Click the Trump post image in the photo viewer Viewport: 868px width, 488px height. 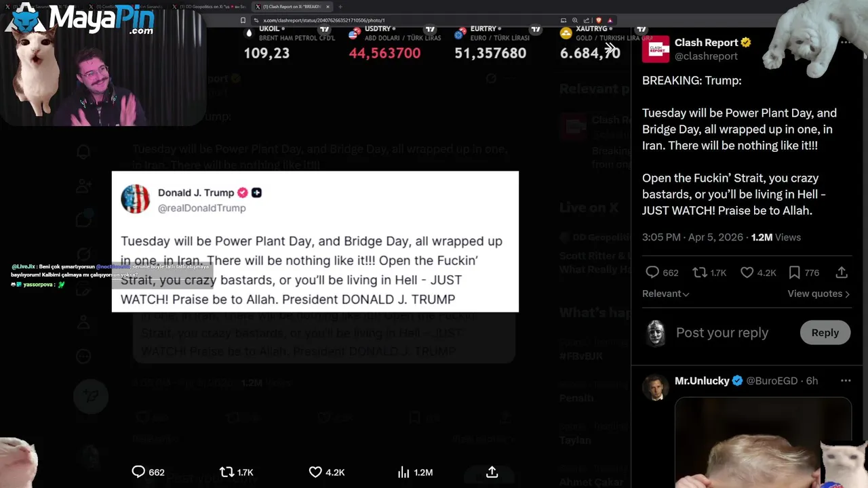pyautogui.click(x=315, y=242)
